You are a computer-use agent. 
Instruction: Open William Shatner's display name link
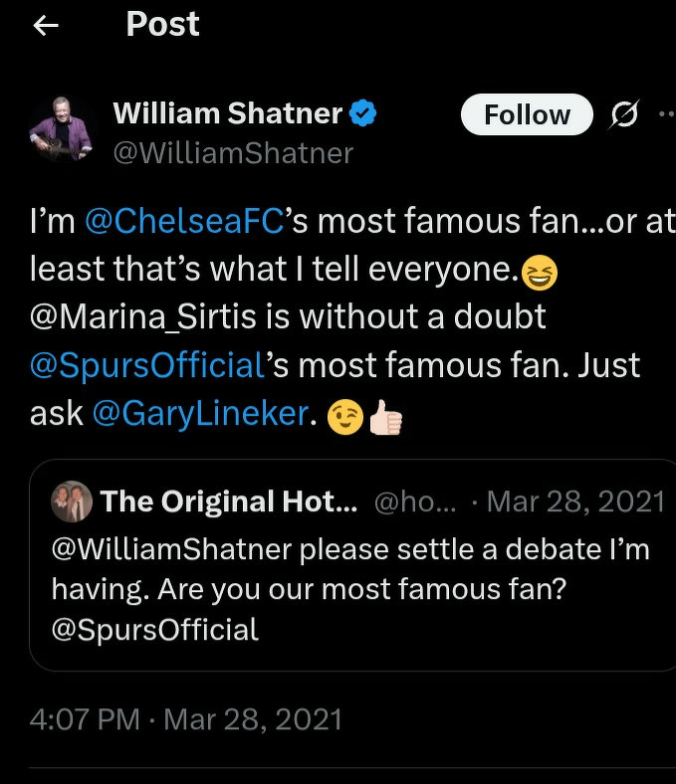coord(227,114)
